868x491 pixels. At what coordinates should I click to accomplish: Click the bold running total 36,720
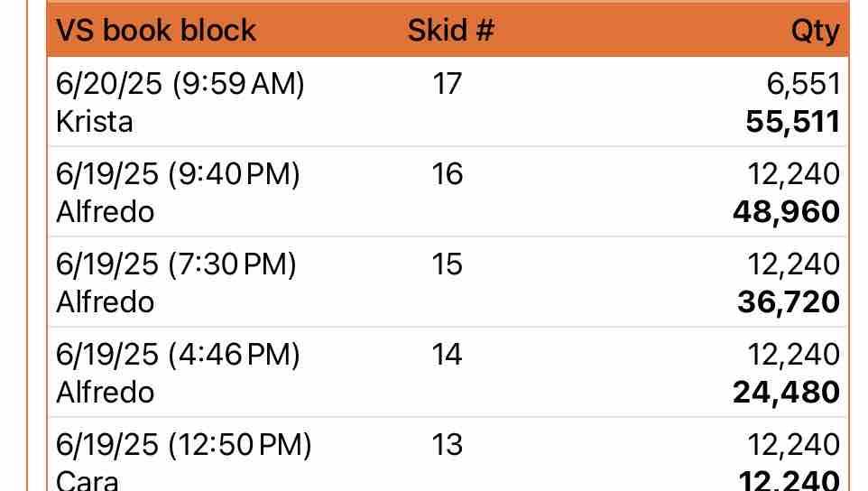click(788, 302)
